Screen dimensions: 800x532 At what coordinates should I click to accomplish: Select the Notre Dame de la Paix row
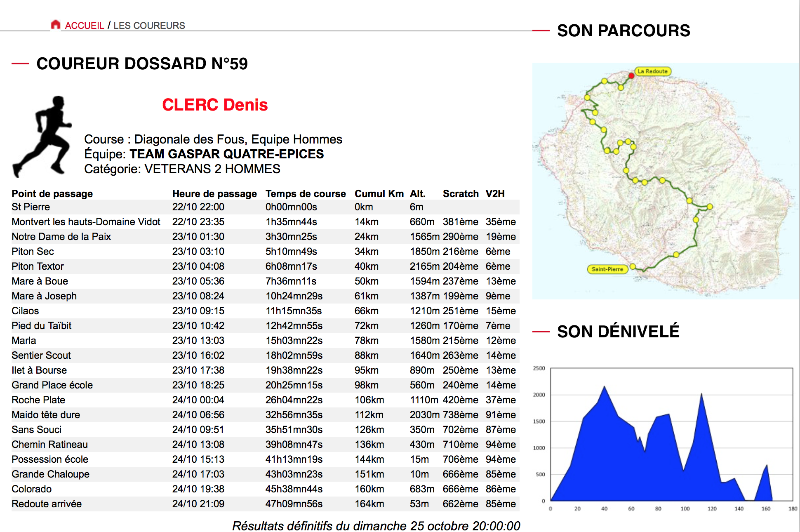(x=266, y=237)
